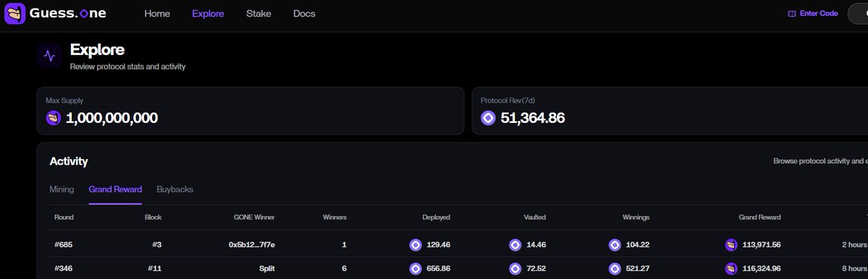Click the Max Supply token icon
Image resolution: width=868 pixels, height=279 pixels.
pos(53,118)
